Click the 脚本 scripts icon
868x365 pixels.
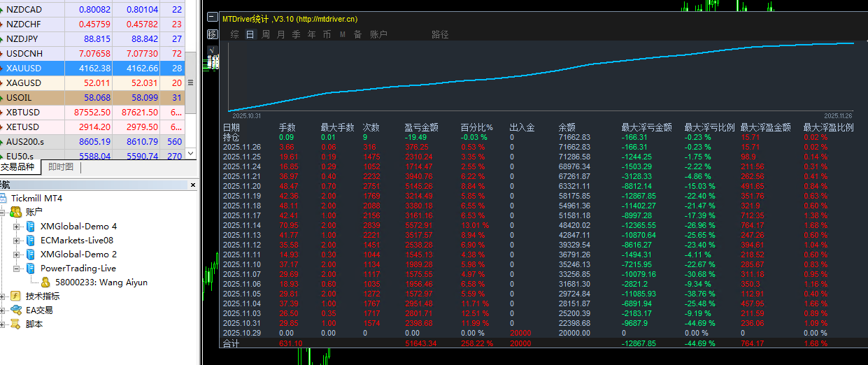15,324
